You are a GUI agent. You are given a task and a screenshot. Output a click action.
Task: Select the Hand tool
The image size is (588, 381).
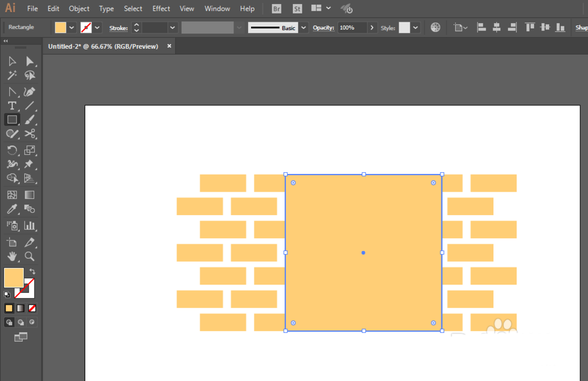(12, 256)
